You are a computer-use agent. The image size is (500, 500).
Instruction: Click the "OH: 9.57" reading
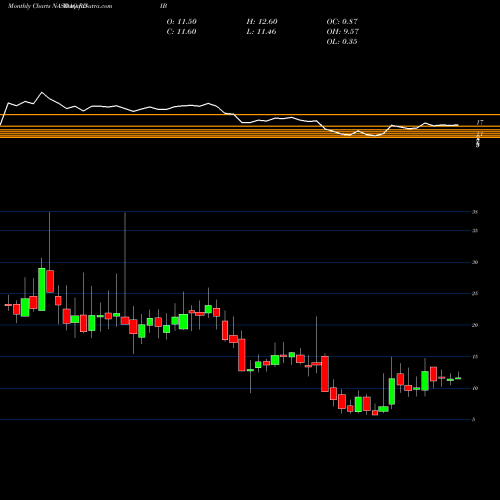[343, 32]
